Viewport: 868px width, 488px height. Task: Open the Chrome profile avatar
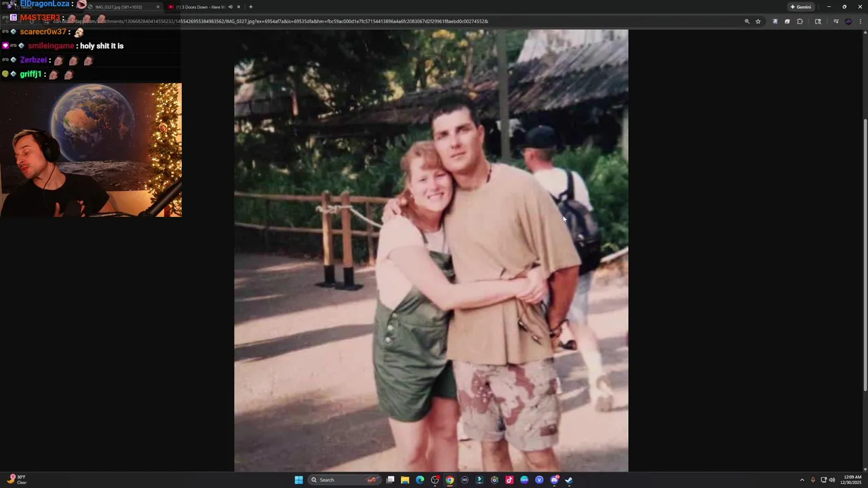click(x=848, y=21)
